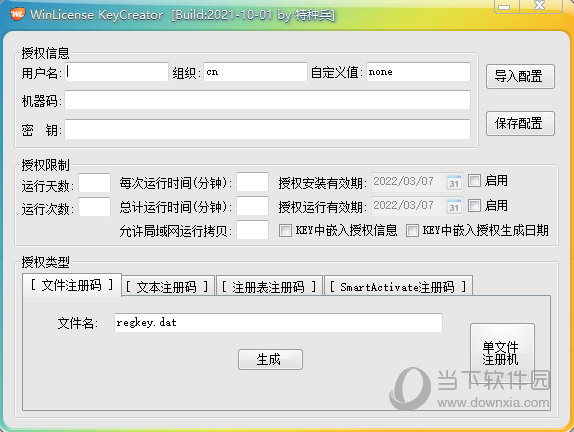This screenshot has height=432, width=574.
Task: Focus the 机器码 input field
Action: [x=267, y=100]
